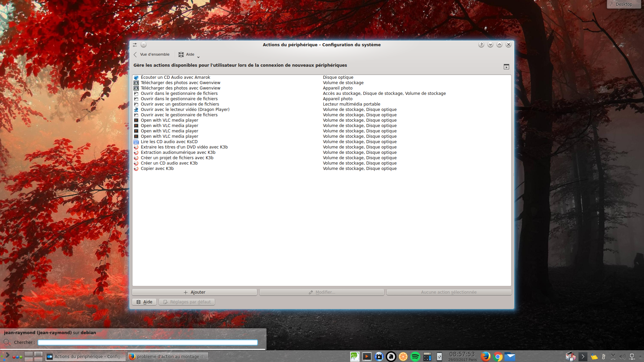Image resolution: width=644 pixels, height=362 pixels.
Task: Toggle the side panel icon near the header
Action: pos(506,67)
